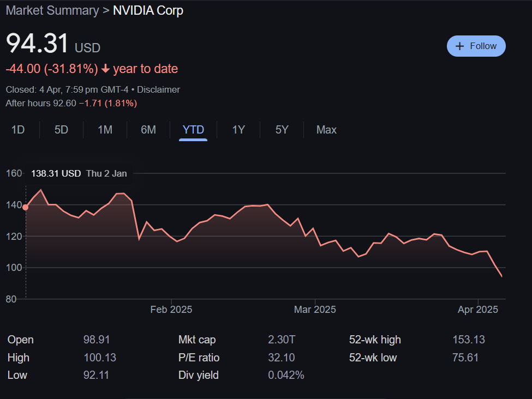Screen dimensions: 532x399
Task: Click the 52-wk low value 75.61
Action: click(x=465, y=358)
